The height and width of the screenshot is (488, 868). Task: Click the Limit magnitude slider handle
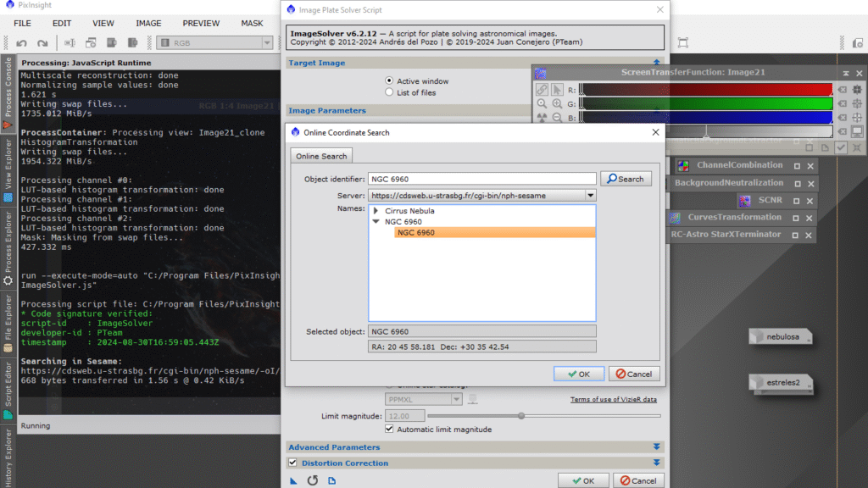coord(521,415)
